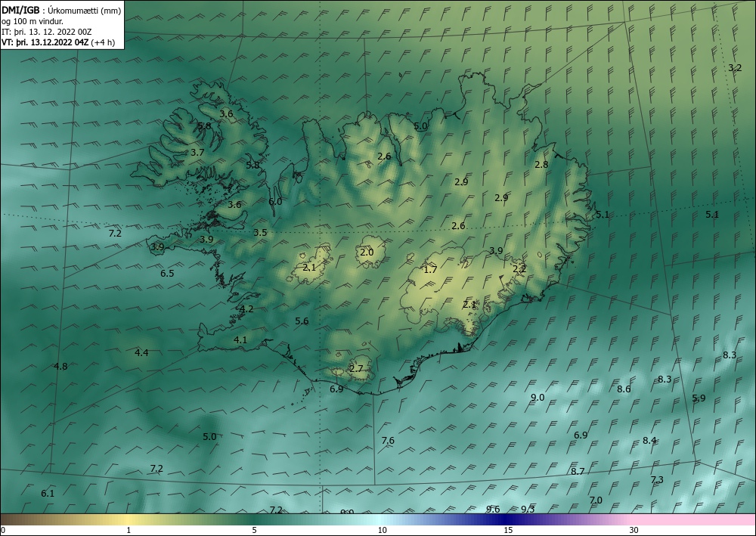Click the 3.5 precipitation value
756x536 pixels.
(260, 232)
